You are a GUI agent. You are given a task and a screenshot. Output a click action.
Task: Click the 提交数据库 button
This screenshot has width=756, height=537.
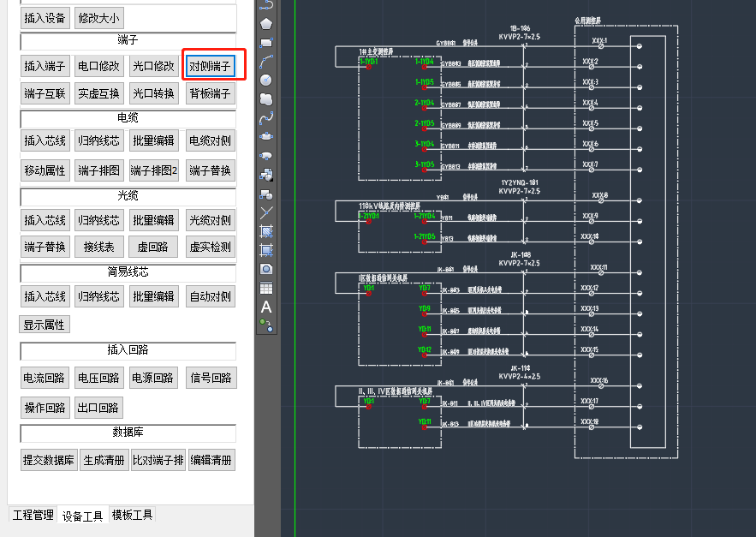point(49,460)
